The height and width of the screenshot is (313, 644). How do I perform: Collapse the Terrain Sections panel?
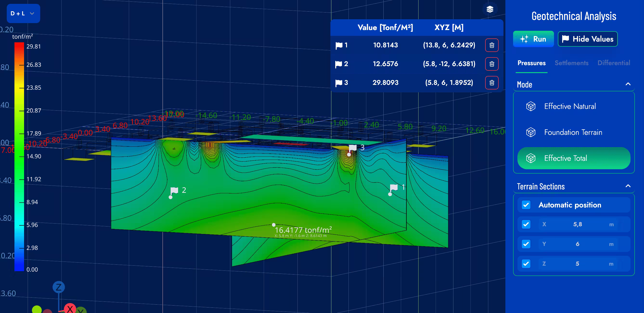629,186
